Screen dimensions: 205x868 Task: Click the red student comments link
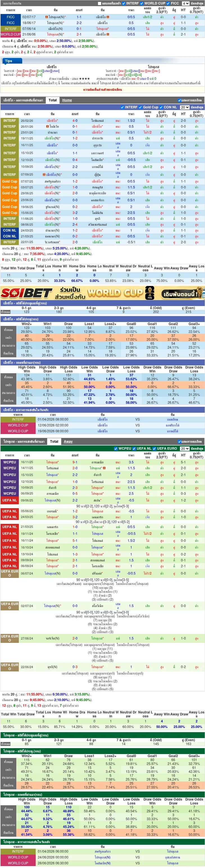(x=102, y=90)
